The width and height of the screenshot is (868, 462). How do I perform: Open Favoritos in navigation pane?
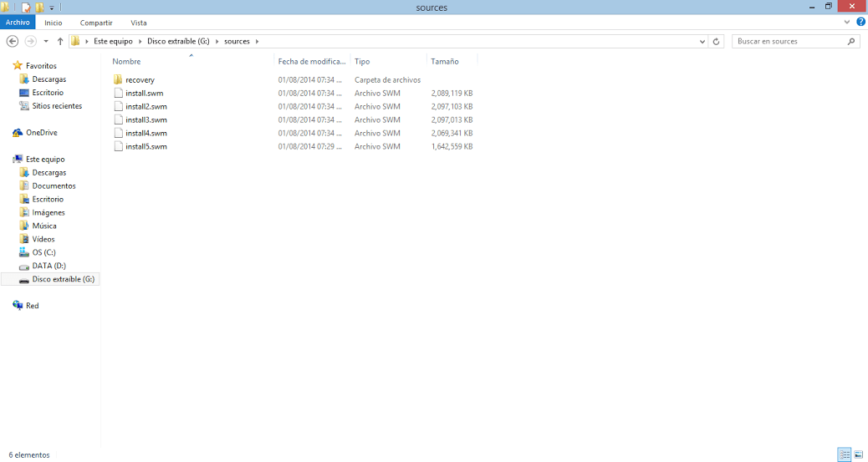coord(41,66)
